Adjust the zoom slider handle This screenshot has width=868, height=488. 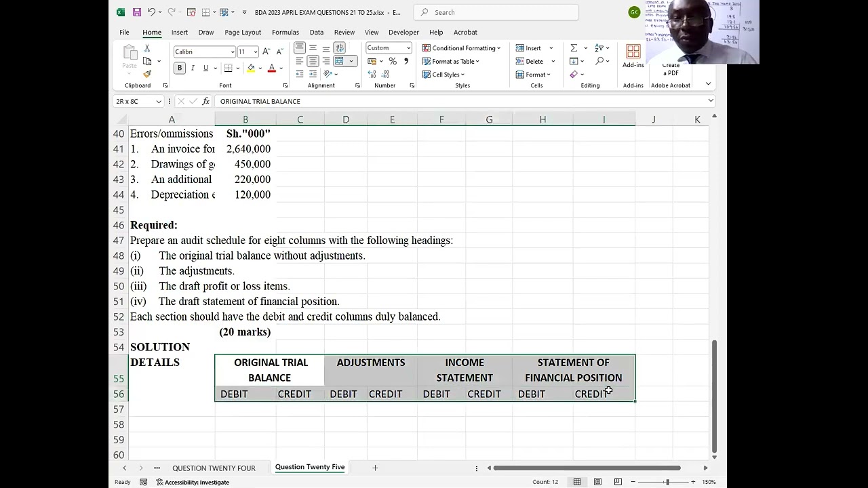pos(667,482)
